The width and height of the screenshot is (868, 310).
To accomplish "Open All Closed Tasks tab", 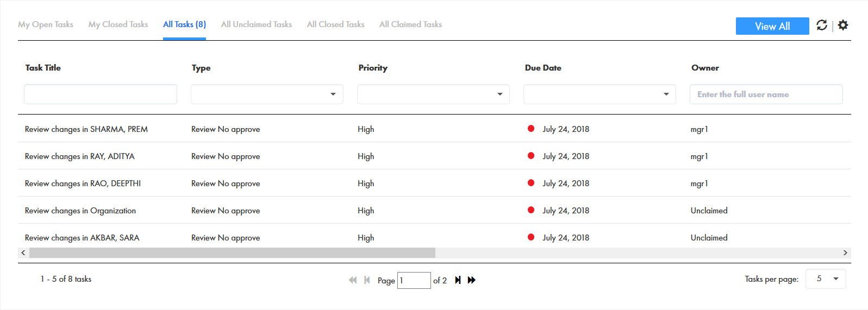I will [x=335, y=24].
